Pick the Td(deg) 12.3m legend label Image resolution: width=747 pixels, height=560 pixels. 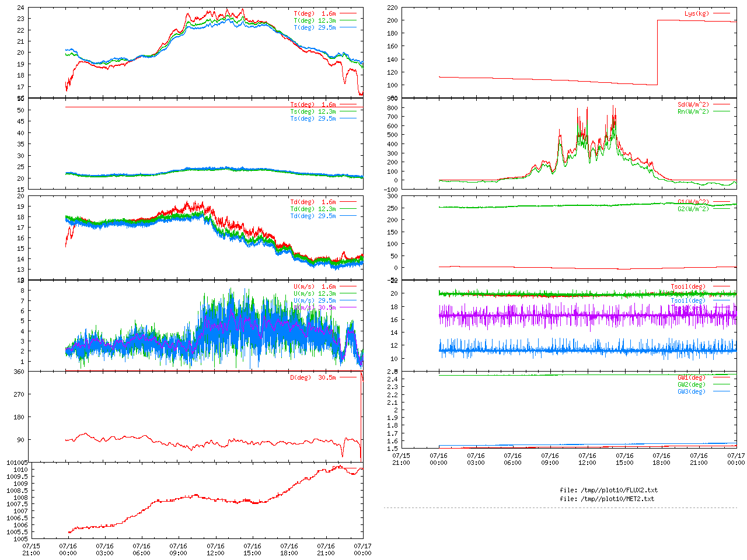click(313, 209)
